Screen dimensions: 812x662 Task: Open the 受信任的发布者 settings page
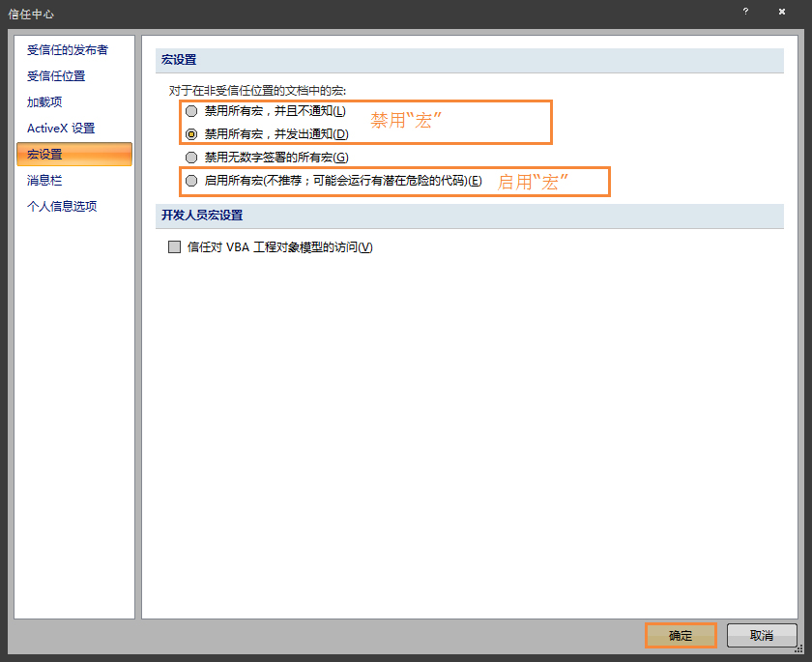coord(68,49)
